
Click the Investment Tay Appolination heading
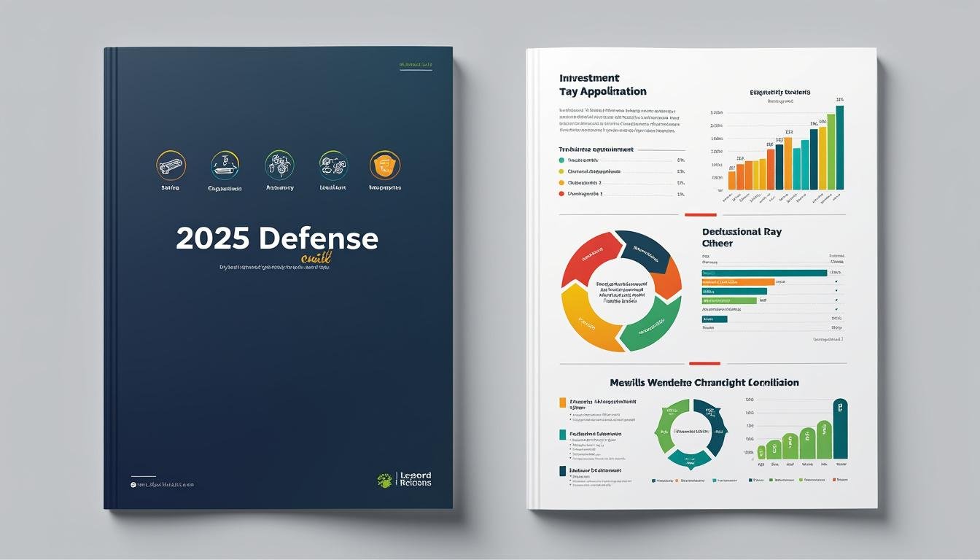click(602, 85)
